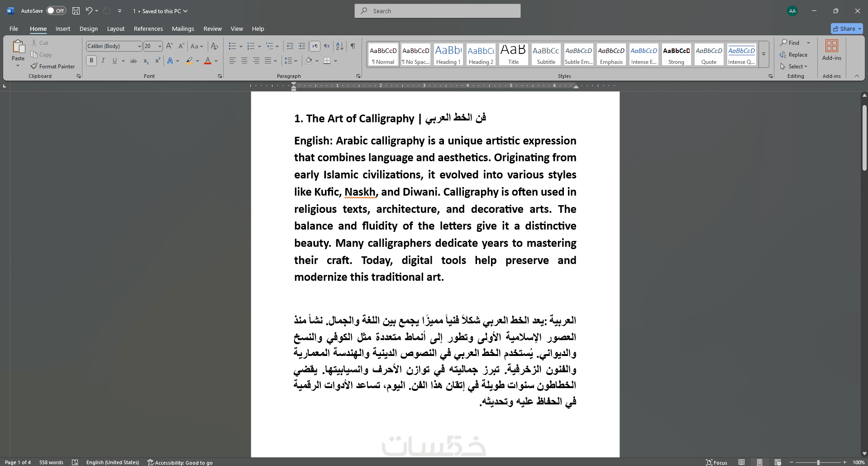Viewport: 868px width, 466px height.
Task: Toggle AutoSave switch on
Action: click(56, 11)
